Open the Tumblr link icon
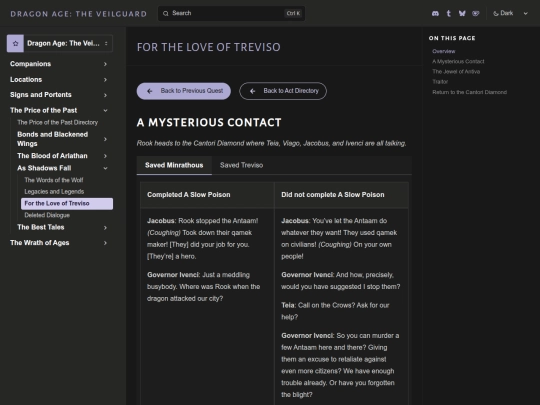The width and height of the screenshot is (540, 405). click(x=448, y=13)
